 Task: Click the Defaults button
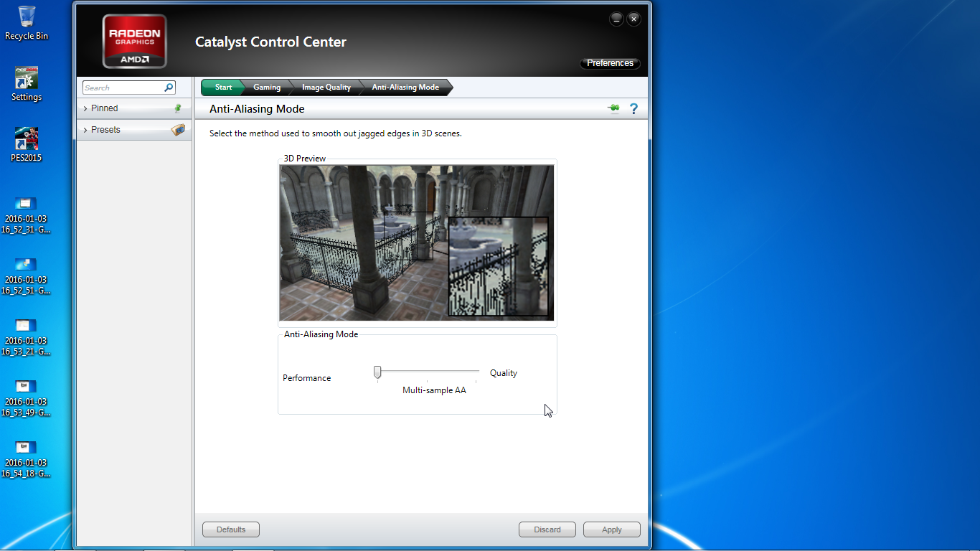231,529
